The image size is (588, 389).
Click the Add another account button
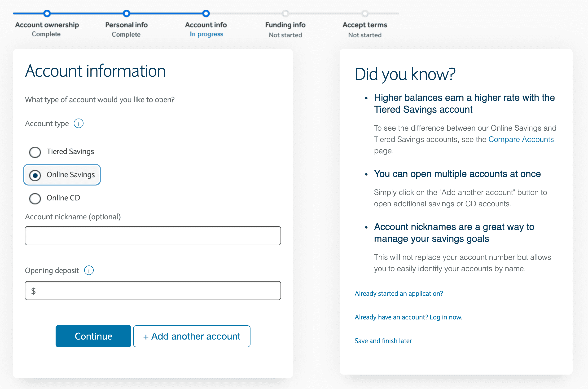[x=192, y=336]
